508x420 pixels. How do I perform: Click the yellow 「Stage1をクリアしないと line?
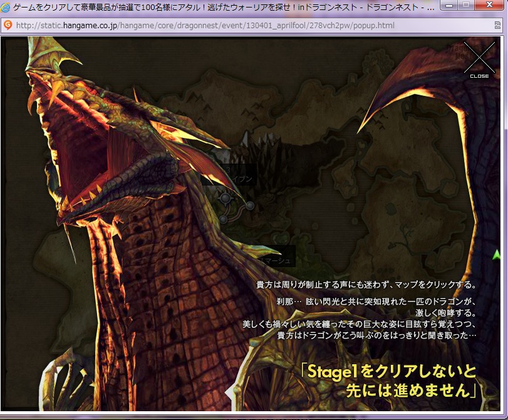pos(388,372)
